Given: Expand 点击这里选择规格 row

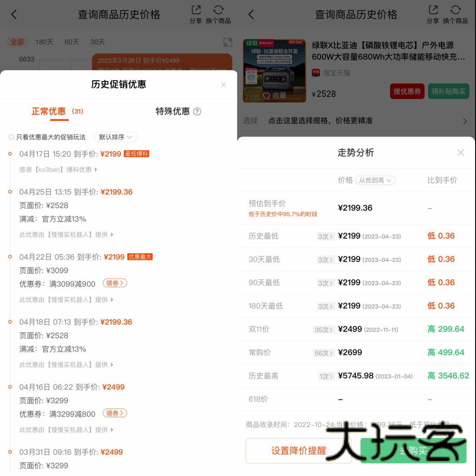Looking at the screenshot, I should point(356,121).
